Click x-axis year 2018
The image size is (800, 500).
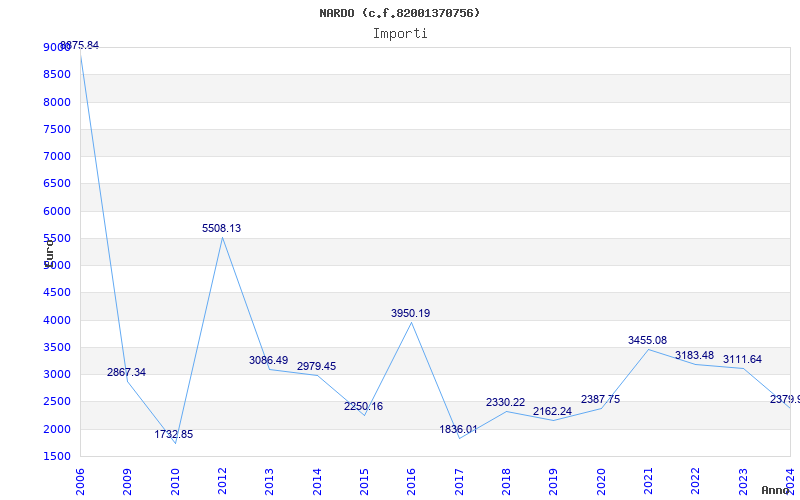(x=506, y=482)
